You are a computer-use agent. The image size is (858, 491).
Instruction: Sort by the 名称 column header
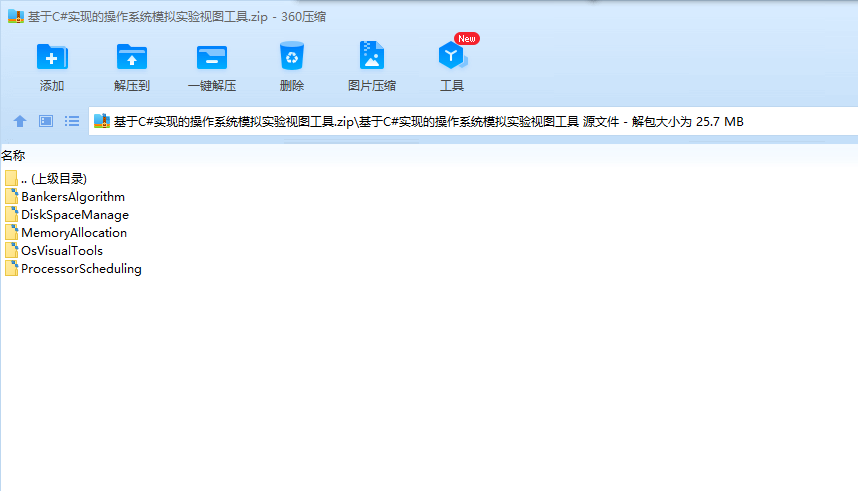tap(13, 155)
